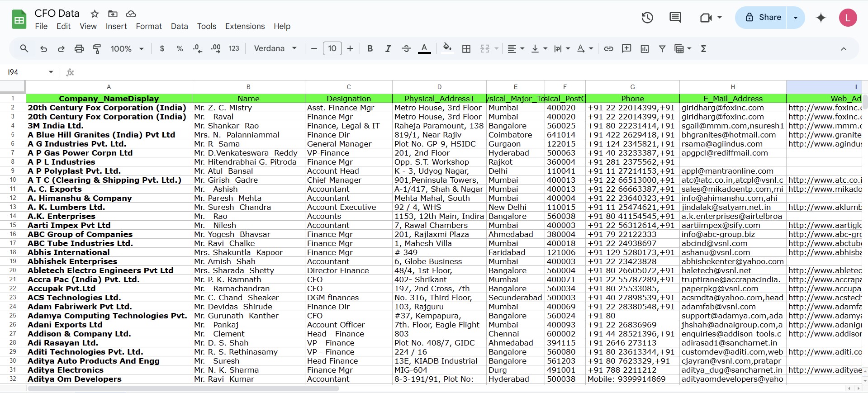Open version history clock icon
This screenshot has height=393, width=868.
tap(647, 18)
